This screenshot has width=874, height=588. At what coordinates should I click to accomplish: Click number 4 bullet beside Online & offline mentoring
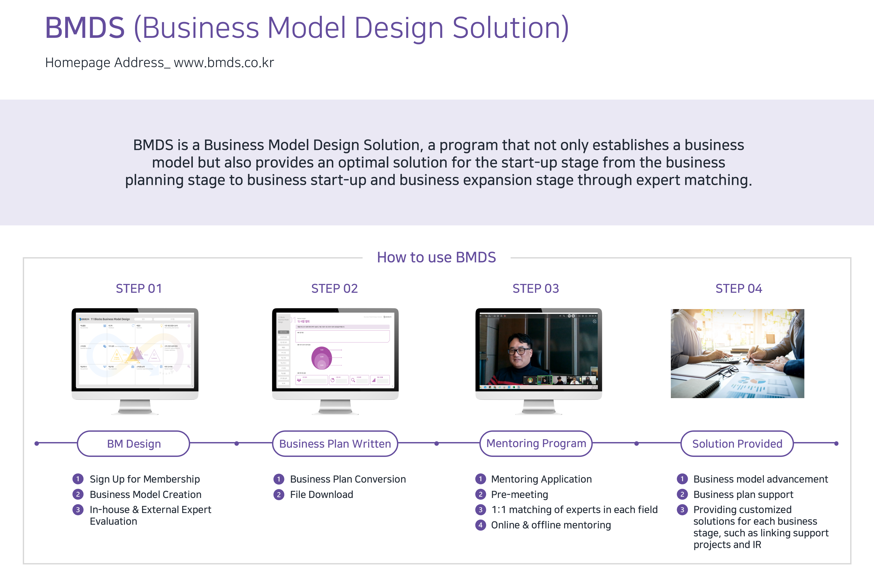coord(480,525)
